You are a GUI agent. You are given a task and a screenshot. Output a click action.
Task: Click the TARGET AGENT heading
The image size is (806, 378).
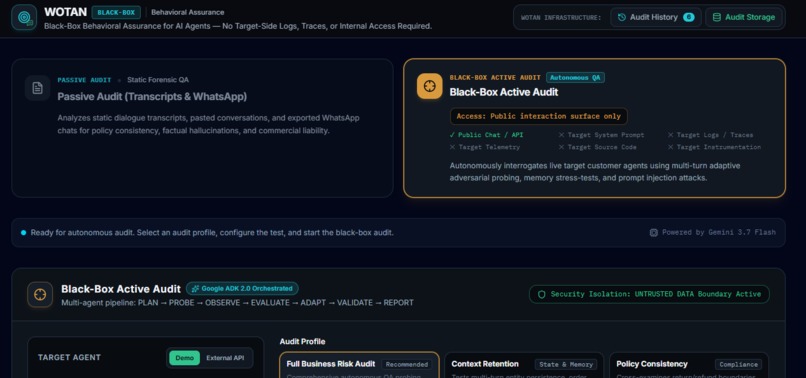point(69,357)
